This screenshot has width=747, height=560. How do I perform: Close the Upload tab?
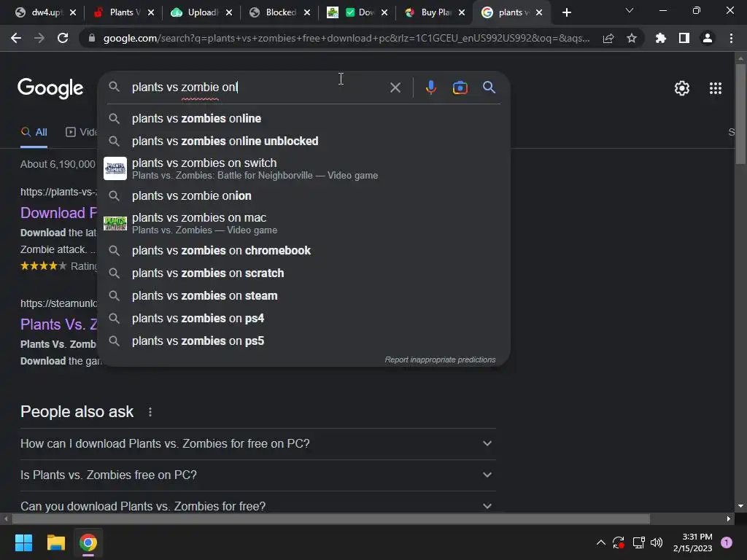(228, 12)
